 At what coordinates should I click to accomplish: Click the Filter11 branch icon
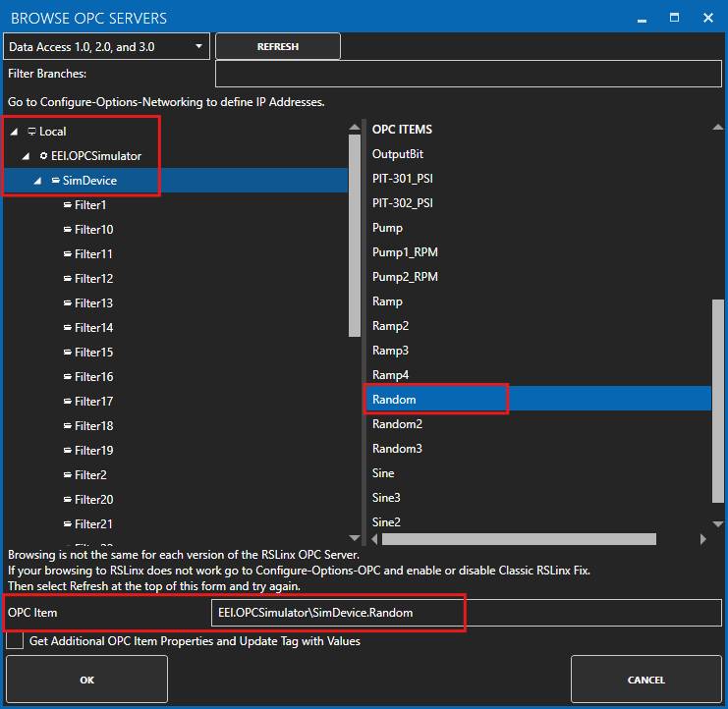point(68,253)
